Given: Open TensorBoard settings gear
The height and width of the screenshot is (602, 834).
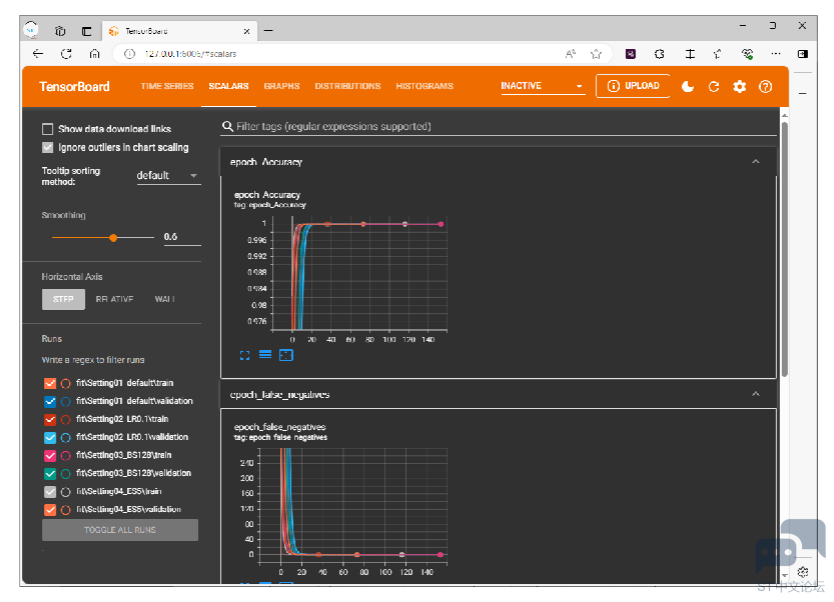Looking at the screenshot, I should tap(740, 86).
